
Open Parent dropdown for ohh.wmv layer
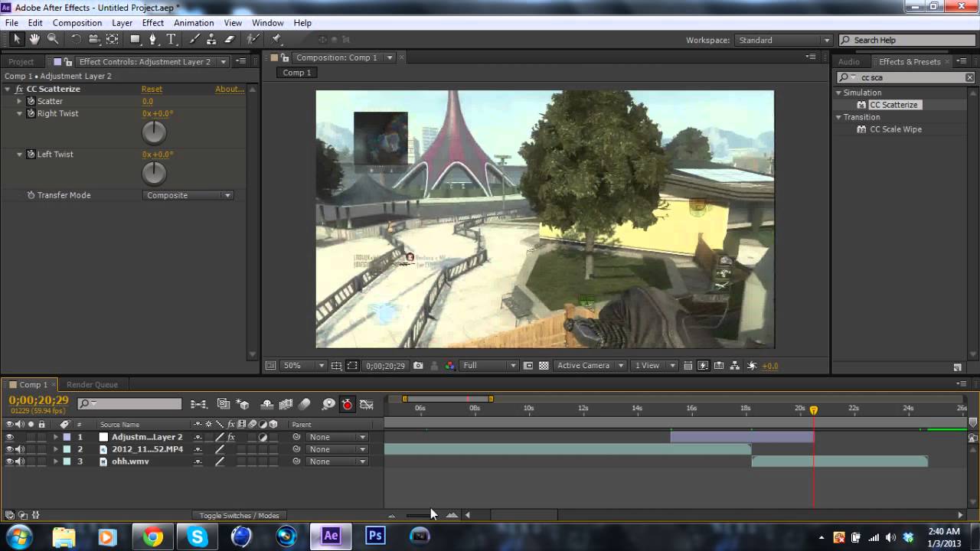click(x=336, y=461)
